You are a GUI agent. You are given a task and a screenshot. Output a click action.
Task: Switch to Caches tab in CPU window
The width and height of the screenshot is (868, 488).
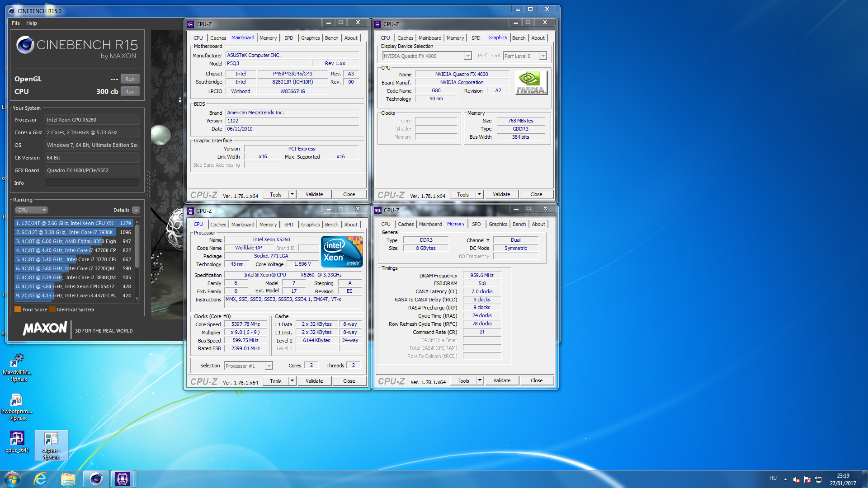218,225
